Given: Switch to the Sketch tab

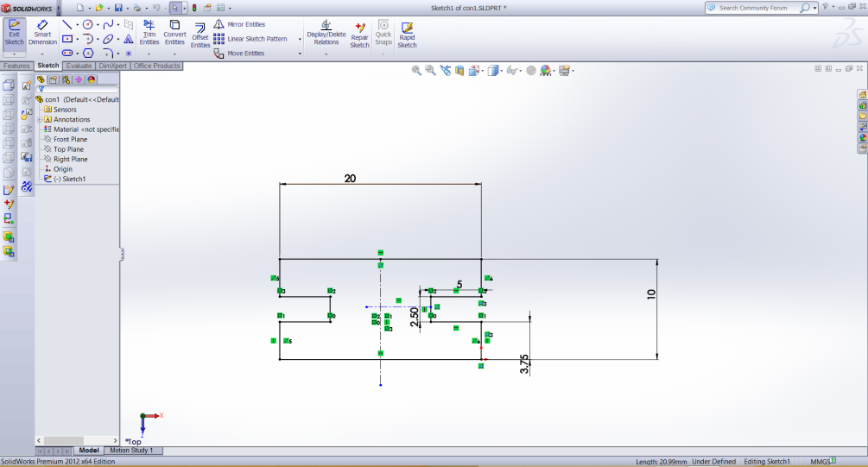Looking at the screenshot, I should tap(48, 66).
